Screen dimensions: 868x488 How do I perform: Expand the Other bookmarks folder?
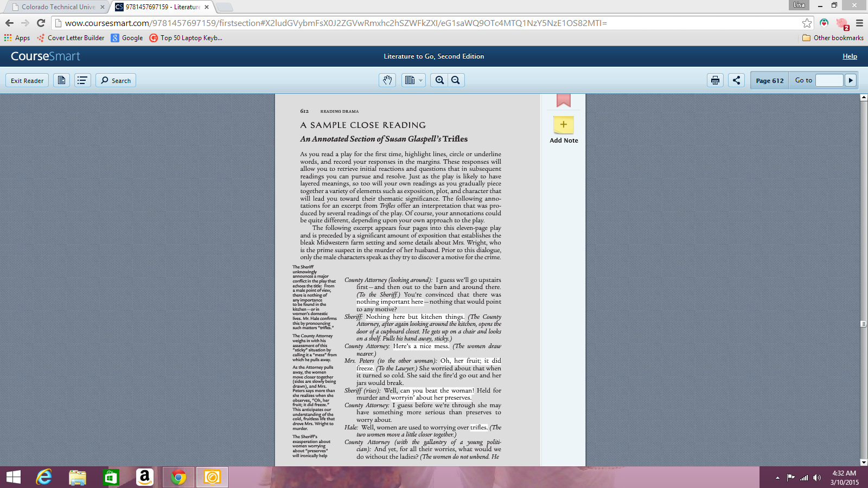833,38
